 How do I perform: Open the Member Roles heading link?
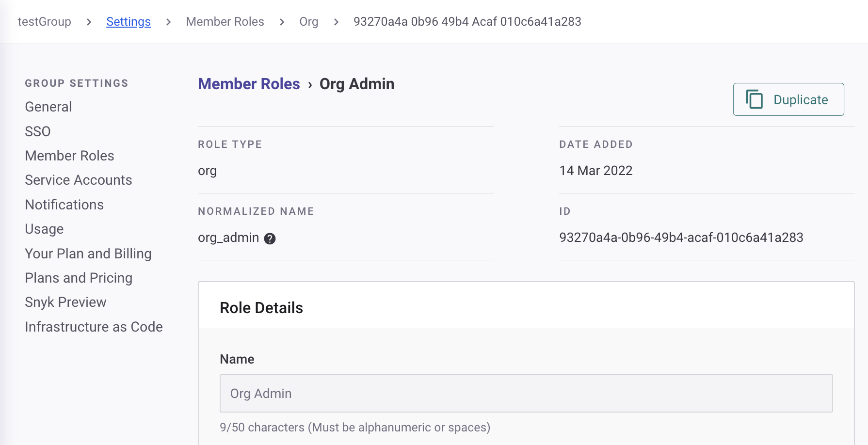coord(249,84)
